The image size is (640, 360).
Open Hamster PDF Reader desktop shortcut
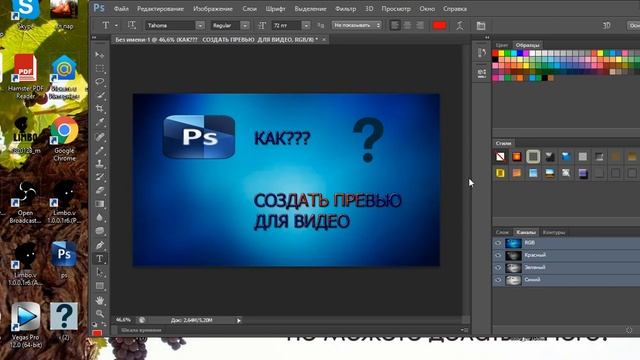[25, 76]
